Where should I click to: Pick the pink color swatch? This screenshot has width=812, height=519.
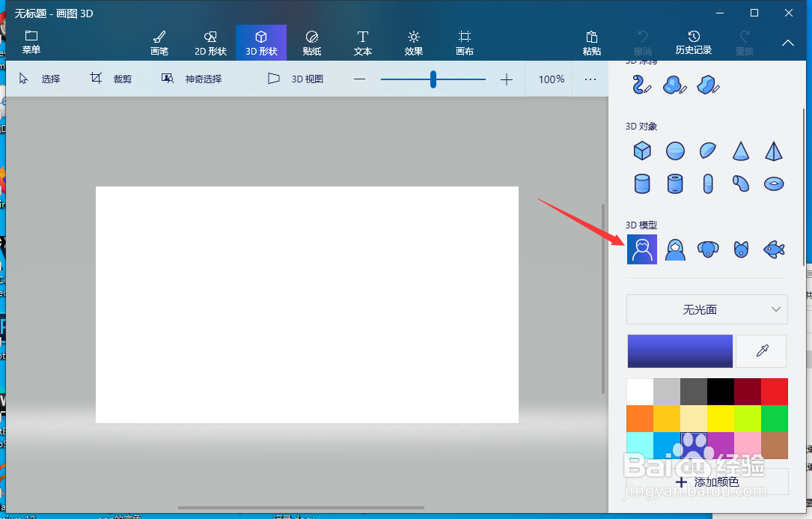(748, 446)
